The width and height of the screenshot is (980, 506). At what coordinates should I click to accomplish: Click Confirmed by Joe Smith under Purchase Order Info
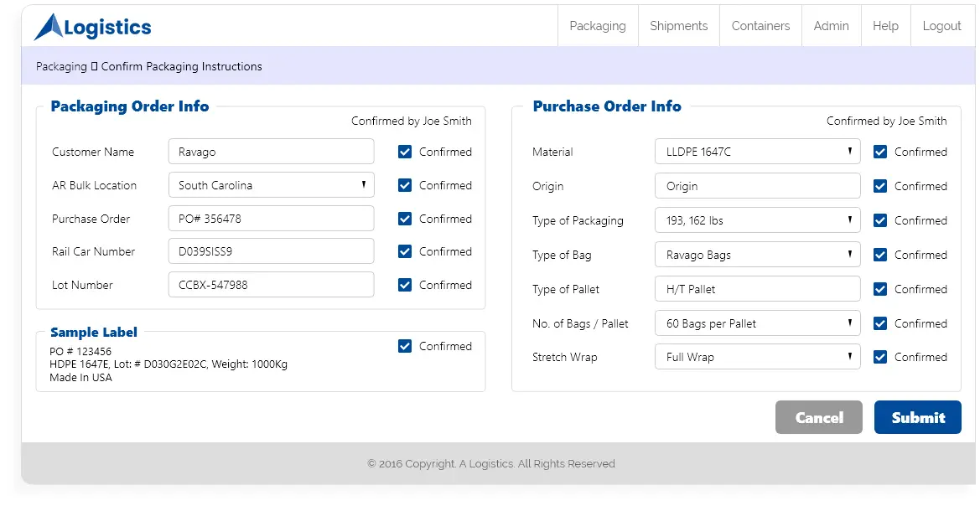tap(886, 121)
